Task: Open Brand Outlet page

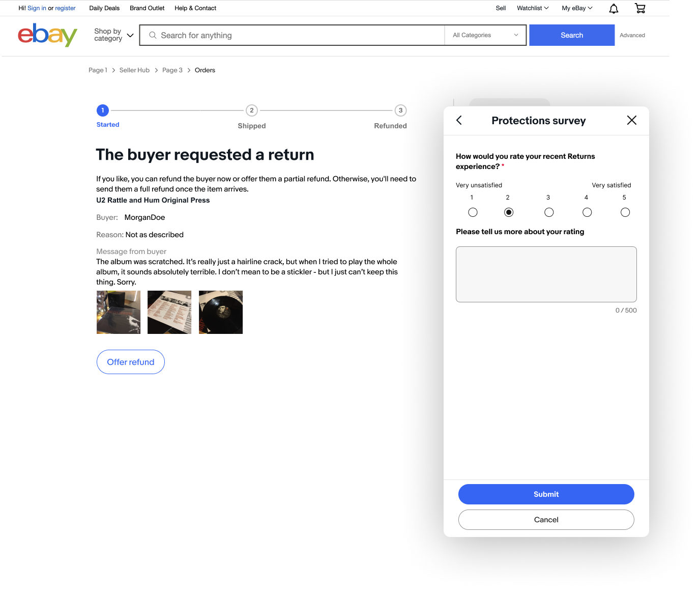Action: (147, 8)
